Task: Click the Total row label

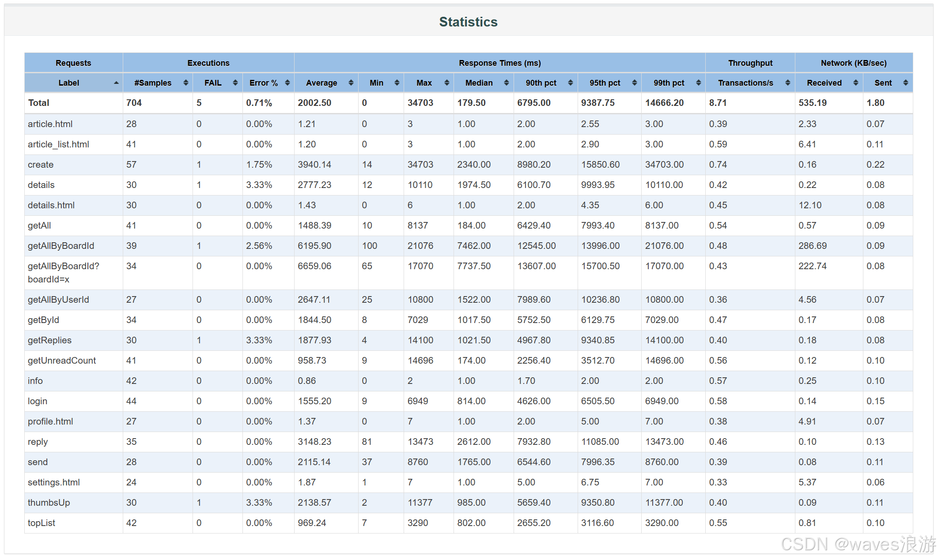Action: coord(39,103)
